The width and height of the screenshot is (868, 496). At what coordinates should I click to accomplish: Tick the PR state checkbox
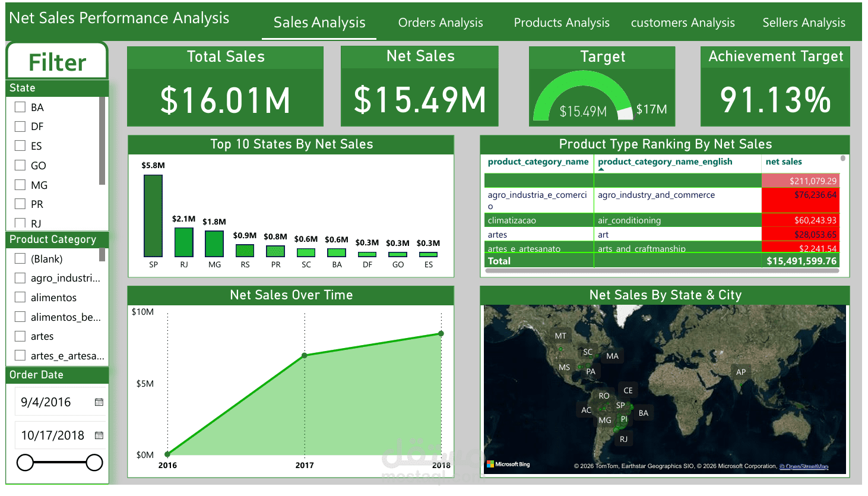click(20, 204)
